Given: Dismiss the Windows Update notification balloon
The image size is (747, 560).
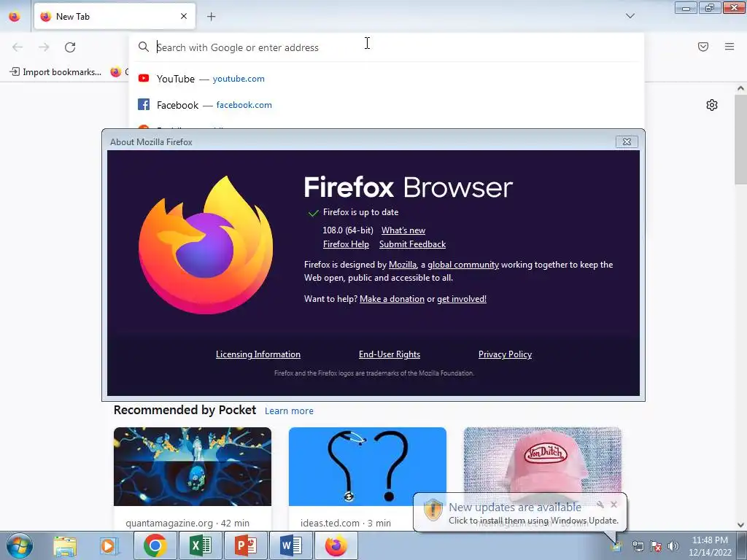Looking at the screenshot, I should (614, 505).
